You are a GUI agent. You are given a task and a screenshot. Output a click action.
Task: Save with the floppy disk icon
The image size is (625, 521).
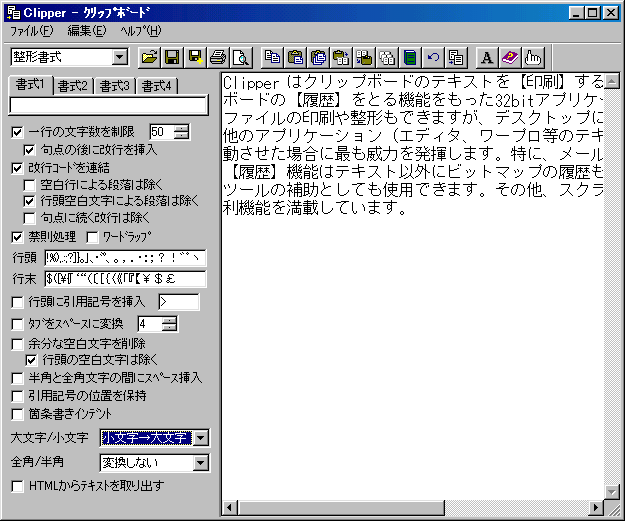click(172, 58)
